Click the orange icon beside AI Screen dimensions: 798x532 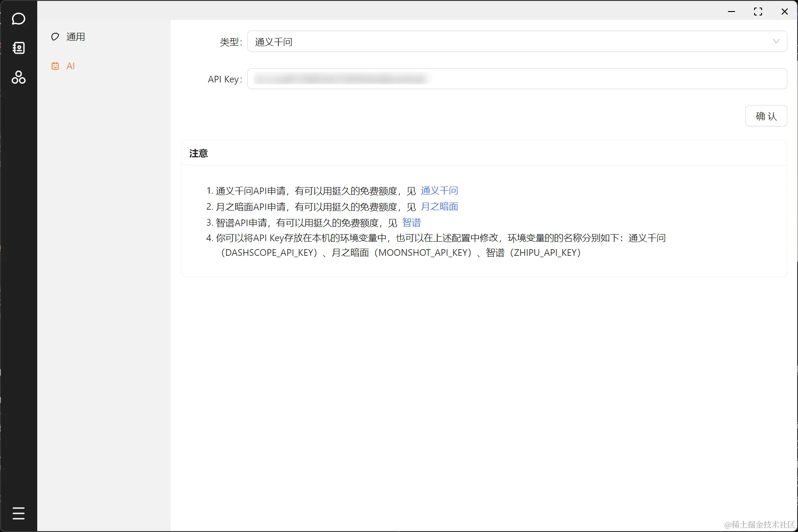(x=55, y=66)
